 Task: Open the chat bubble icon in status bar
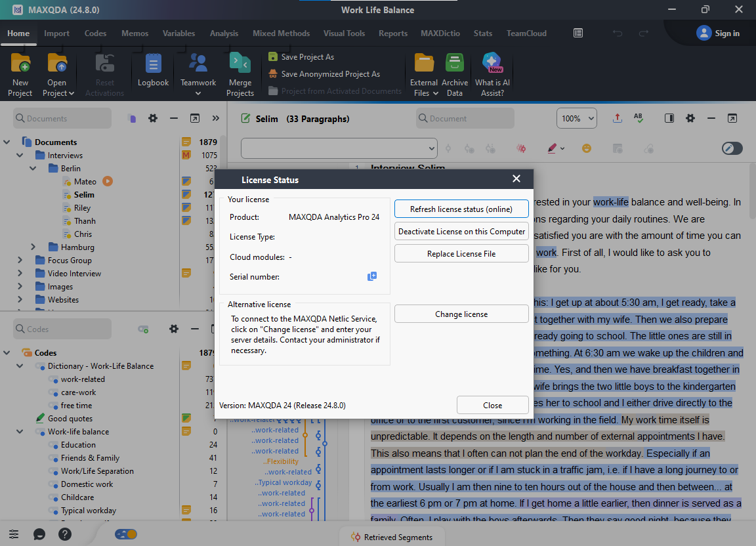(x=39, y=534)
